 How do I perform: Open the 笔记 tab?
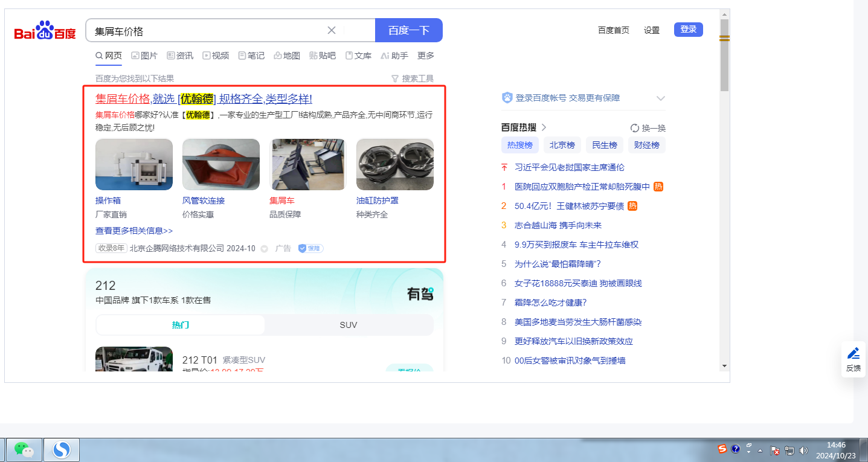(x=251, y=56)
